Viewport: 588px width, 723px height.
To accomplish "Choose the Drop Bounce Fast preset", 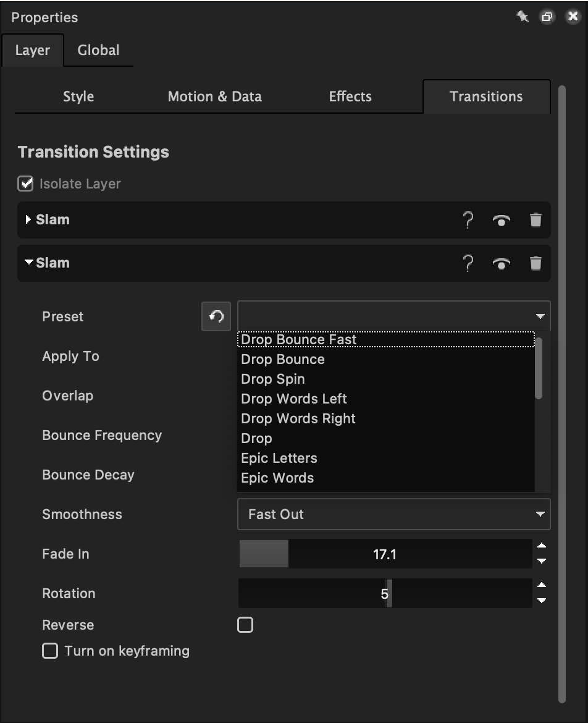I will (x=386, y=339).
